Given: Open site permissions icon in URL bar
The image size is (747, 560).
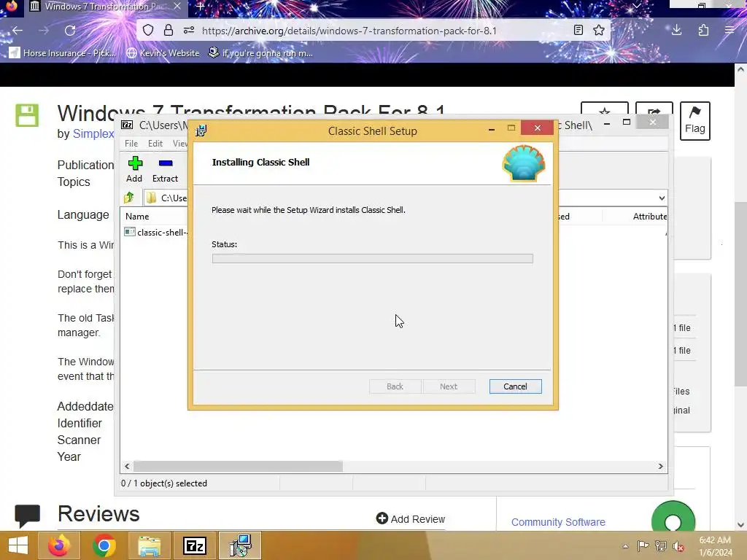Looking at the screenshot, I should click(x=189, y=31).
